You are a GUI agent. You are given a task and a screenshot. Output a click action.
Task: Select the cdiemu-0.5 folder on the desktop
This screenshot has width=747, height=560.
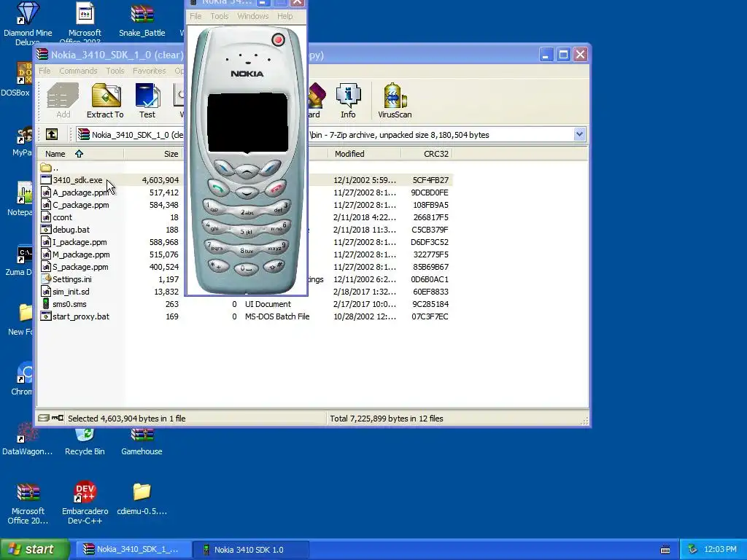(x=142, y=499)
